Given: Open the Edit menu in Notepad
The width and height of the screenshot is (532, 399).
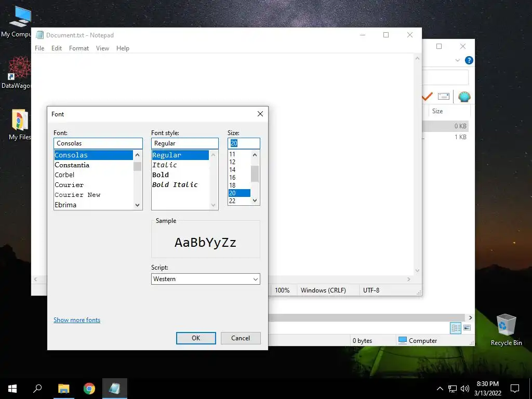Looking at the screenshot, I should pyautogui.click(x=56, y=48).
